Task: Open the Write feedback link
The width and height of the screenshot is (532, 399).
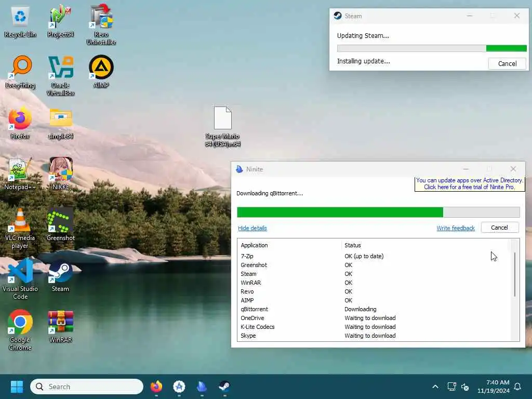Action: tap(455, 228)
